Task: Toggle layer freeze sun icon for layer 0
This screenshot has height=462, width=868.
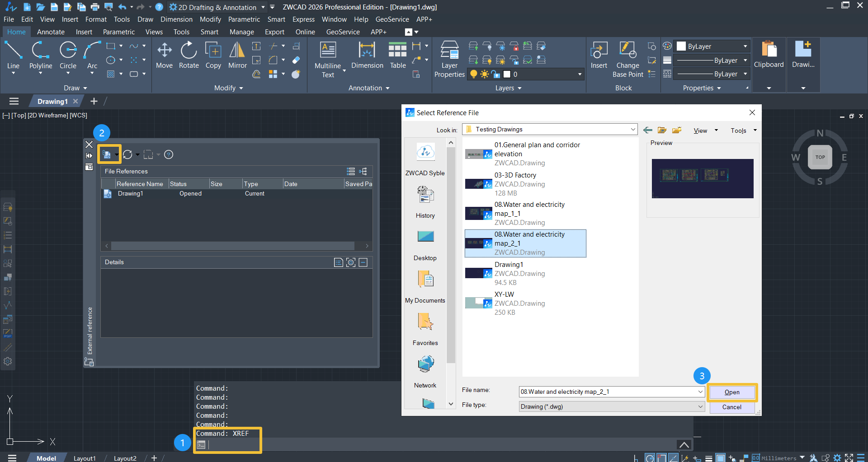Action: [485, 74]
